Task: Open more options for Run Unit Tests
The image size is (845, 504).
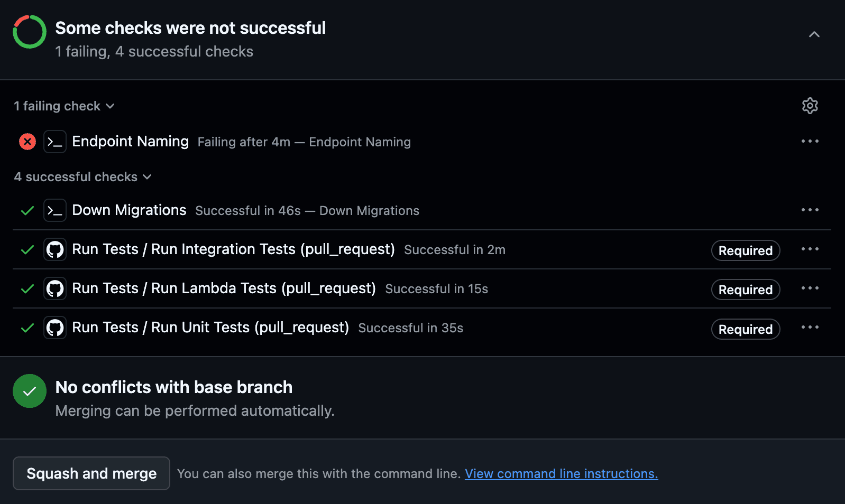Action: tap(810, 328)
